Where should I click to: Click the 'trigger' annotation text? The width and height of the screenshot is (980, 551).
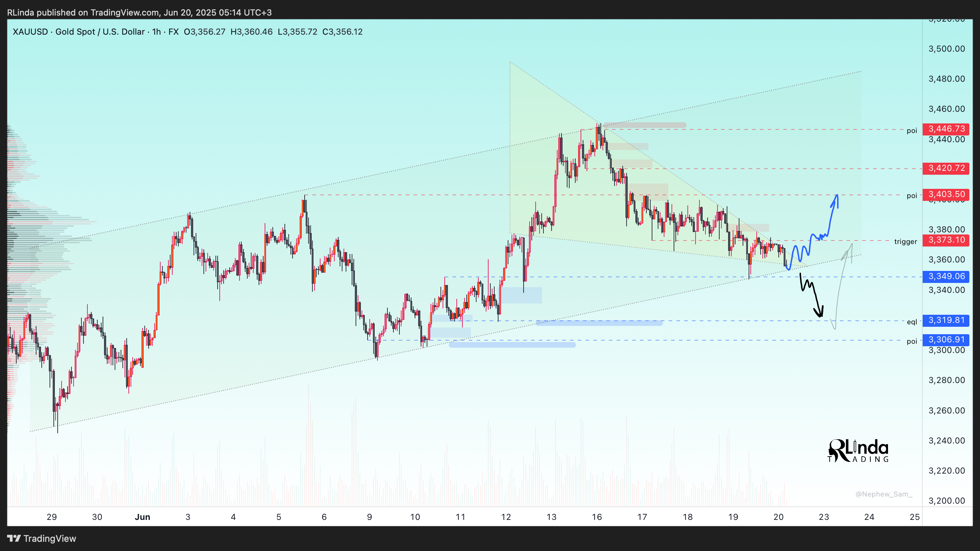pyautogui.click(x=905, y=242)
